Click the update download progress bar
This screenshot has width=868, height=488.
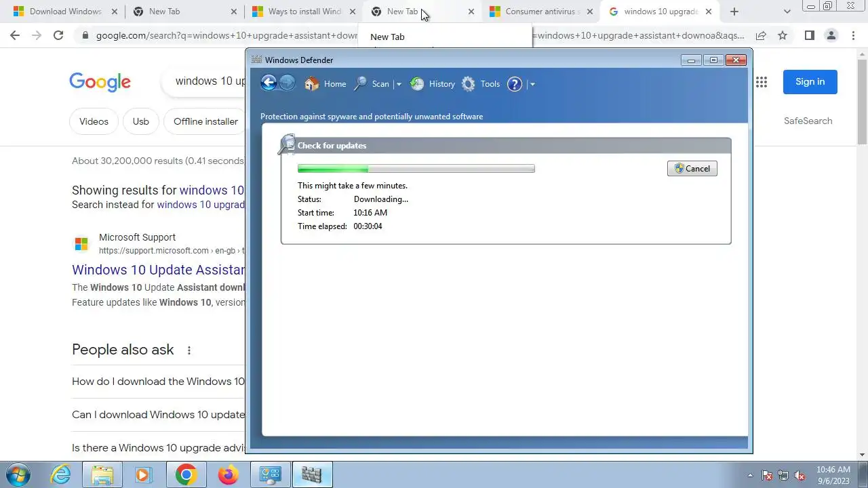pos(416,169)
